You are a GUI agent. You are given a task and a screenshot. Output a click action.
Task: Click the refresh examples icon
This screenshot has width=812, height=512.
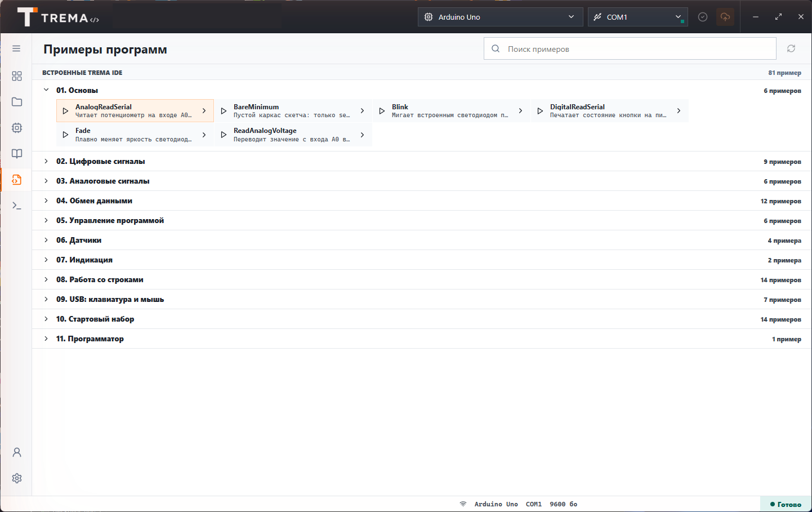point(791,49)
